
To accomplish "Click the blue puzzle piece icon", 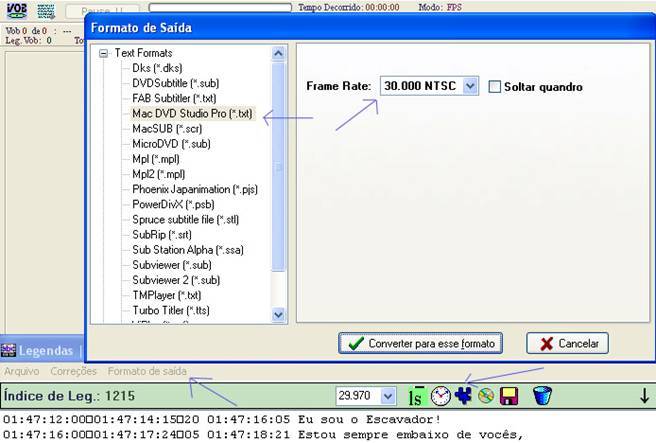I will coord(464,395).
